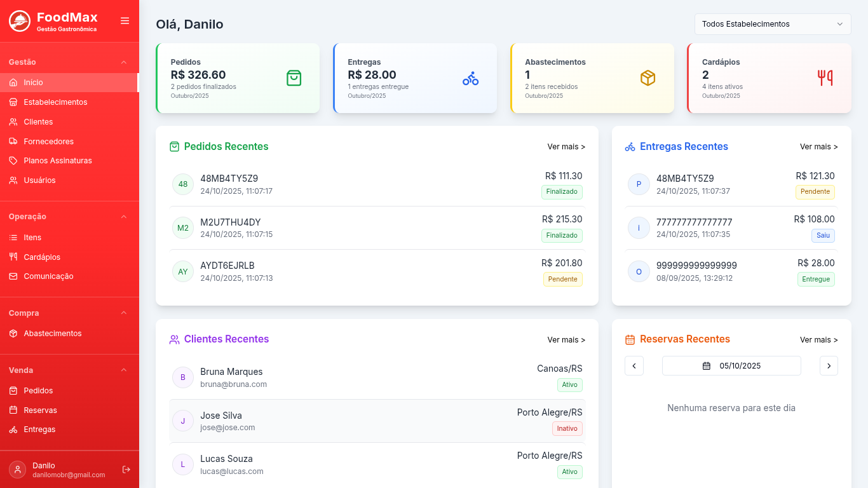Click the shopping bag icon on Pedidos card
The image size is (868, 488).
click(x=294, y=78)
